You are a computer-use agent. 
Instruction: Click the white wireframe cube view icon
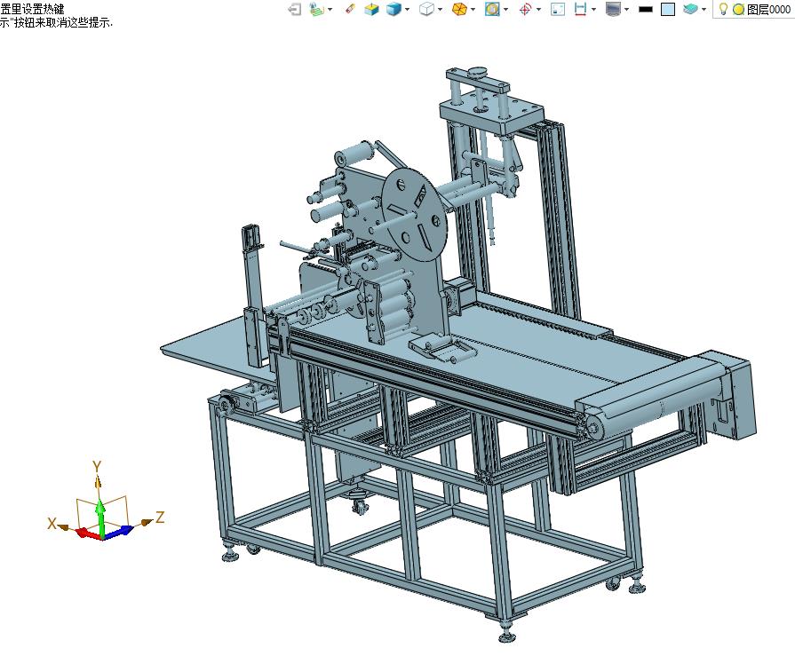click(426, 9)
